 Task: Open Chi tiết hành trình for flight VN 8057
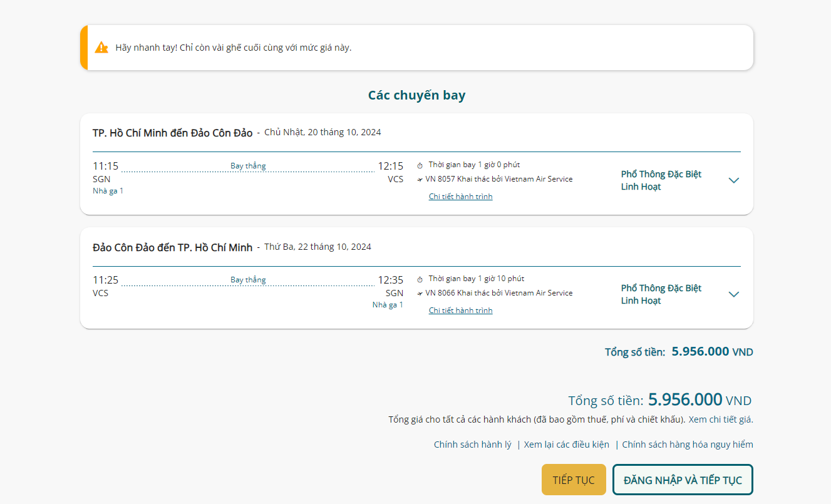(x=460, y=197)
